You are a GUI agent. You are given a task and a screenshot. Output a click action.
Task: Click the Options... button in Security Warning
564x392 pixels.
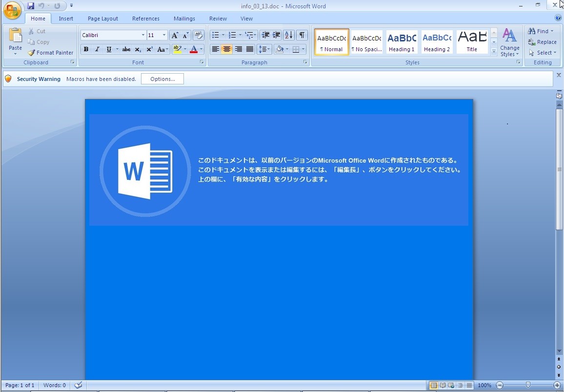pyautogui.click(x=162, y=79)
